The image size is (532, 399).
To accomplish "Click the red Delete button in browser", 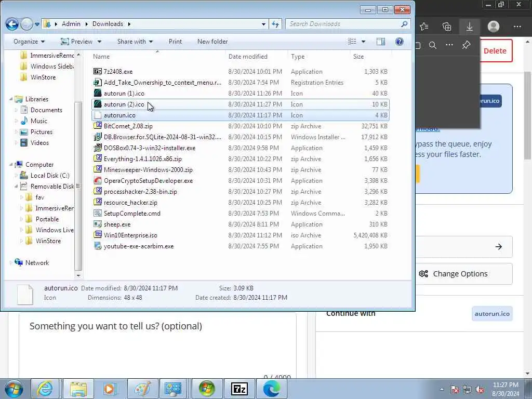I will point(496,51).
